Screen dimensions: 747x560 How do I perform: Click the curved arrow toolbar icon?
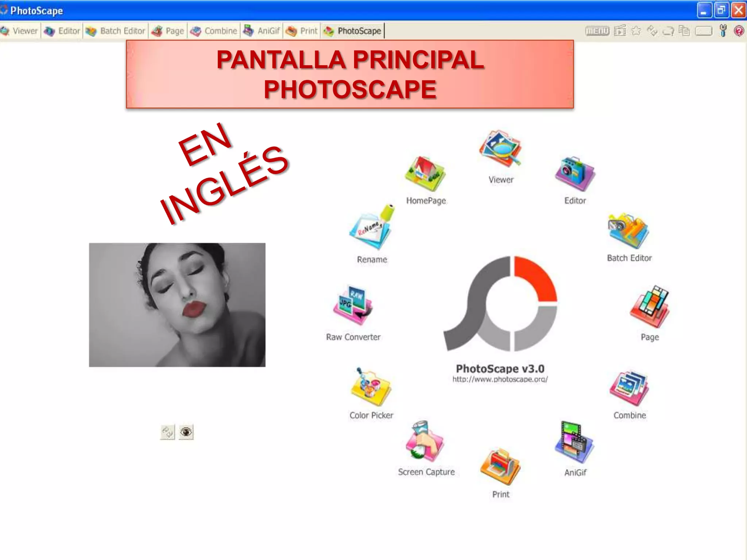coord(668,31)
